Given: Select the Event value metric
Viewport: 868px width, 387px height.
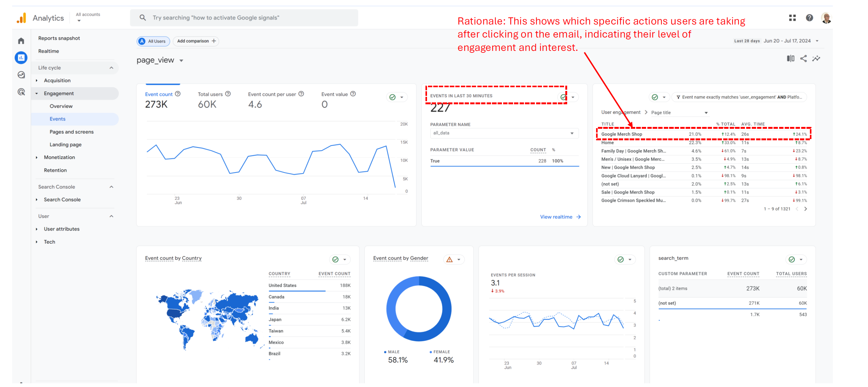Looking at the screenshot, I should [x=334, y=94].
